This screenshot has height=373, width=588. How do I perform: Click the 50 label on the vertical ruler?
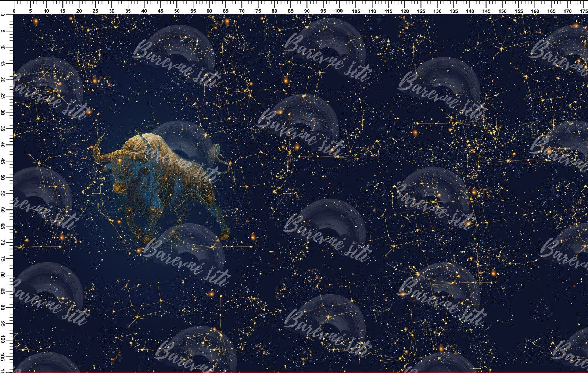(x=3, y=177)
